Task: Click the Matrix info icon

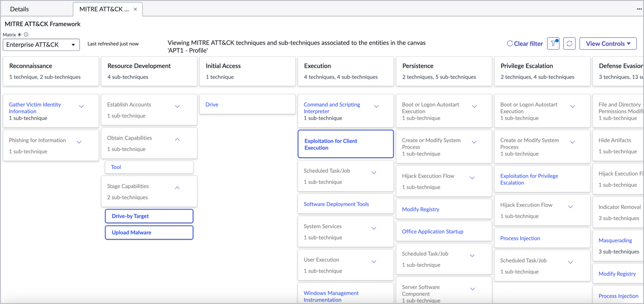Action: [26, 34]
